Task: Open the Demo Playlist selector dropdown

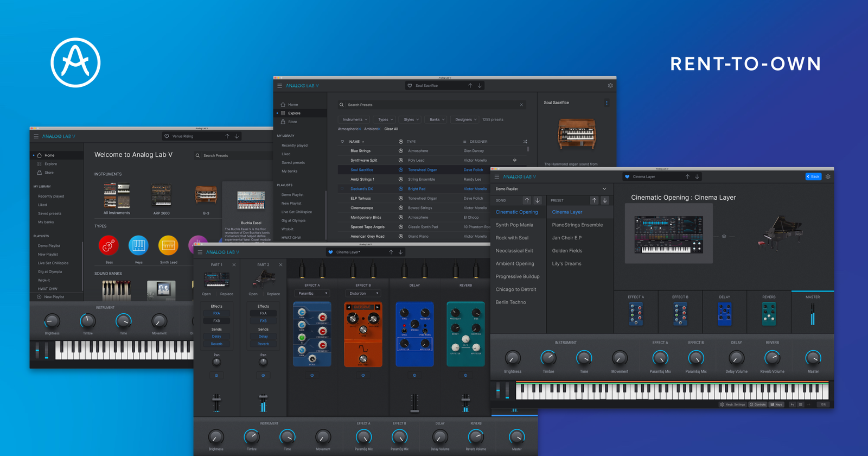Action: tap(551, 189)
